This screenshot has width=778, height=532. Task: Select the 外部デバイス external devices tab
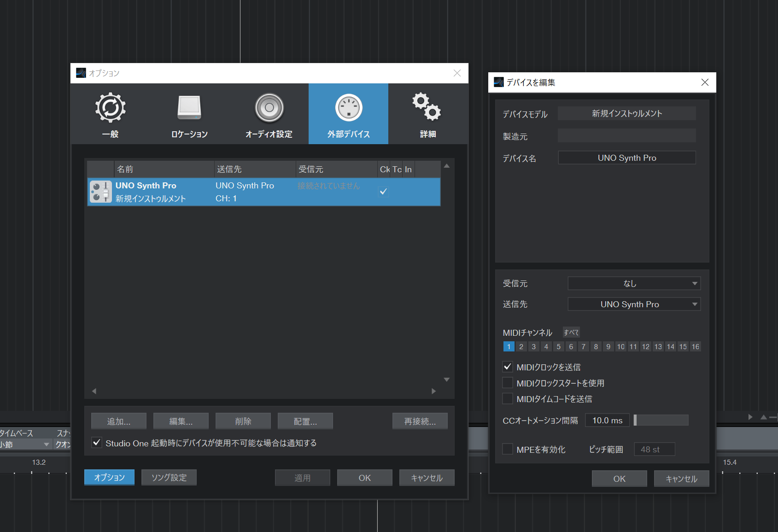click(x=348, y=114)
